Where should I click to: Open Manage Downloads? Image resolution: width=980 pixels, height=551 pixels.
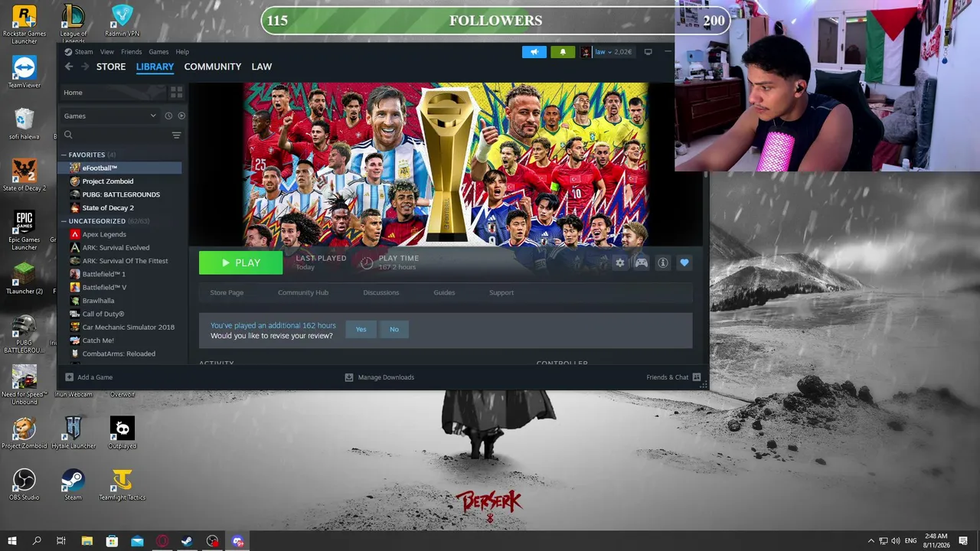click(x=380, y=377)
